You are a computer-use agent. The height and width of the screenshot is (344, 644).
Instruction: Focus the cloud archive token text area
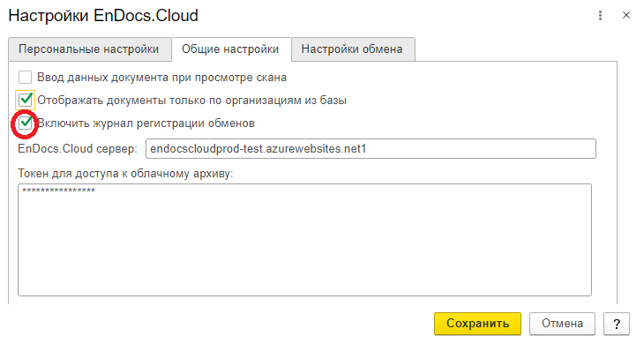point(304,240)
